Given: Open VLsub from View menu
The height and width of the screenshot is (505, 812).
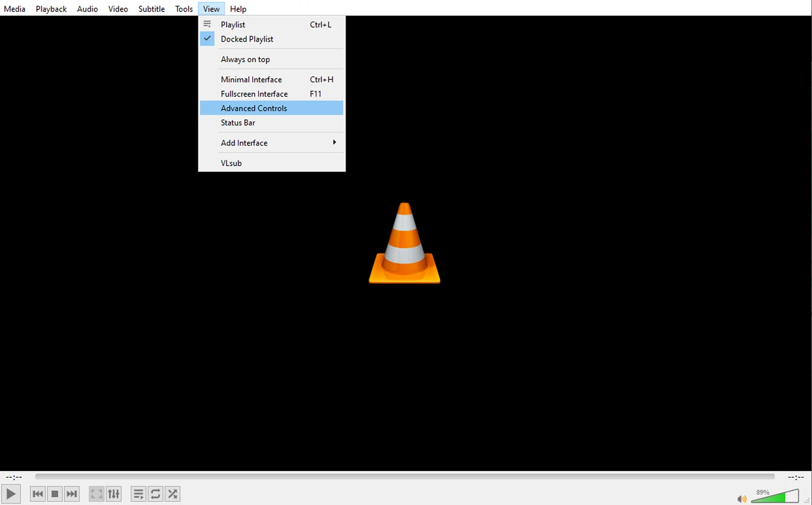Looking at the screenshot, I should coord(271,163).
